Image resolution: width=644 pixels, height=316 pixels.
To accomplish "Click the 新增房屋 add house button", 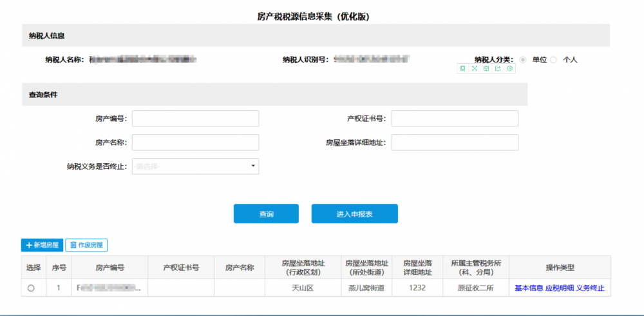I will 42,245.
